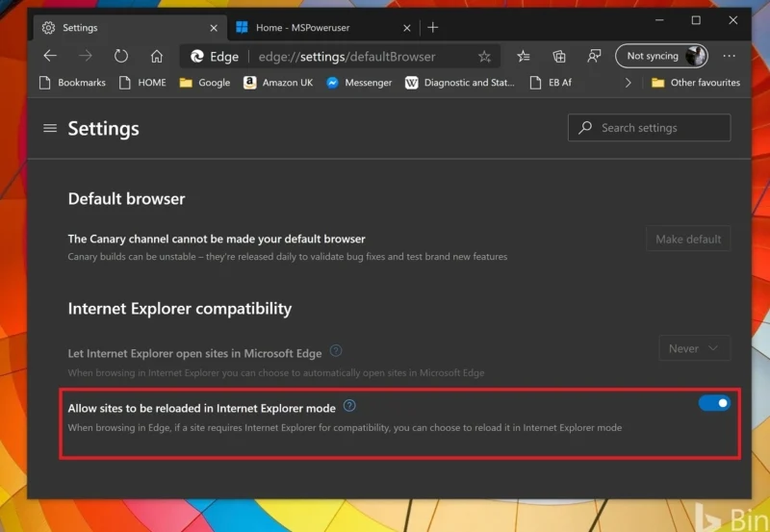Image resolution: width=770 pixels, height=532 pixels.
Task: Open the Never dropdown
Action: (694, 348)
